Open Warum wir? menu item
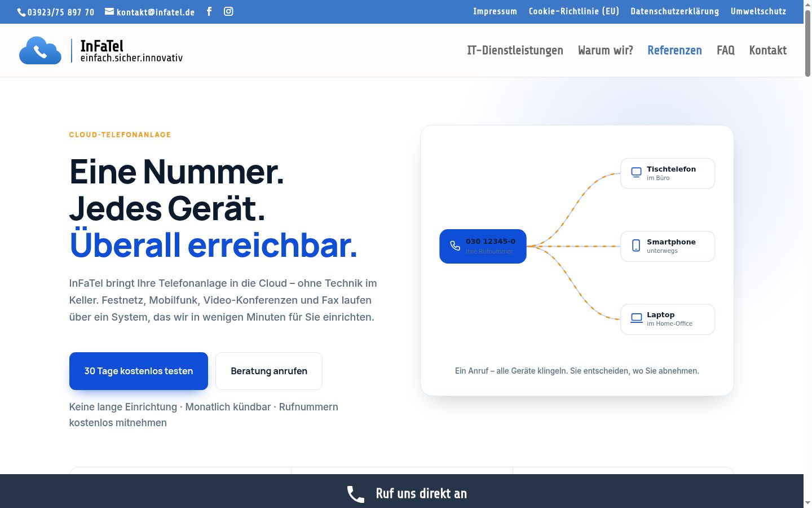The width and height of the screenshot is (812, 508). (x=606, y=50)
